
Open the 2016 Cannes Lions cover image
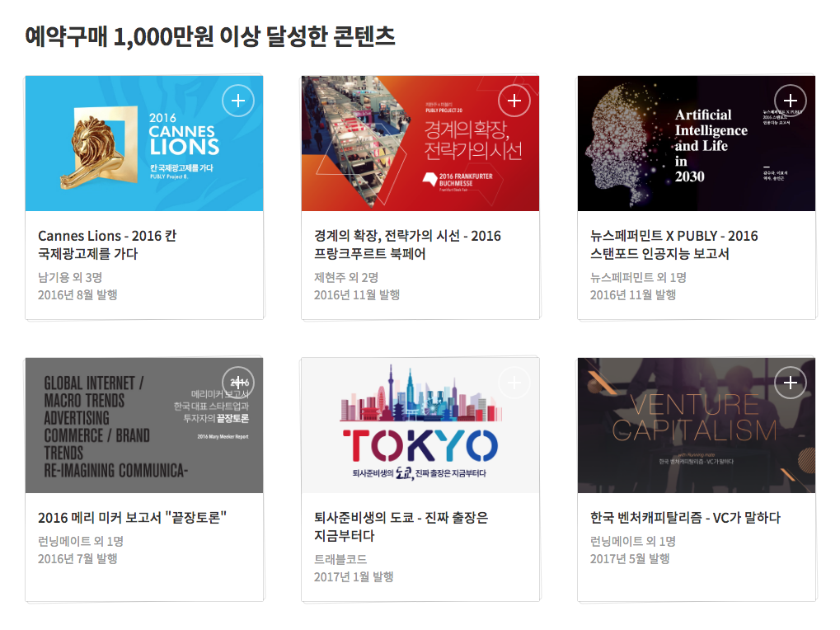click(144, 143)
